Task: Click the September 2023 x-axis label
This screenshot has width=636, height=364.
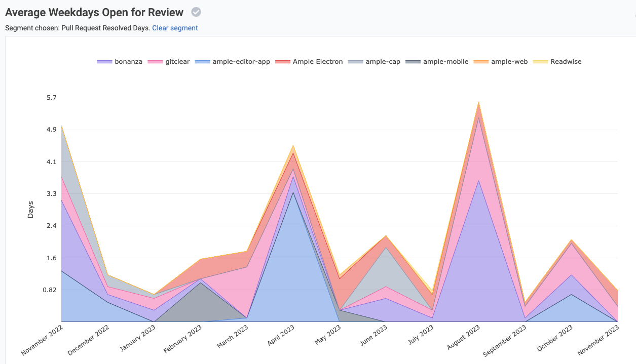Action: 506,341
